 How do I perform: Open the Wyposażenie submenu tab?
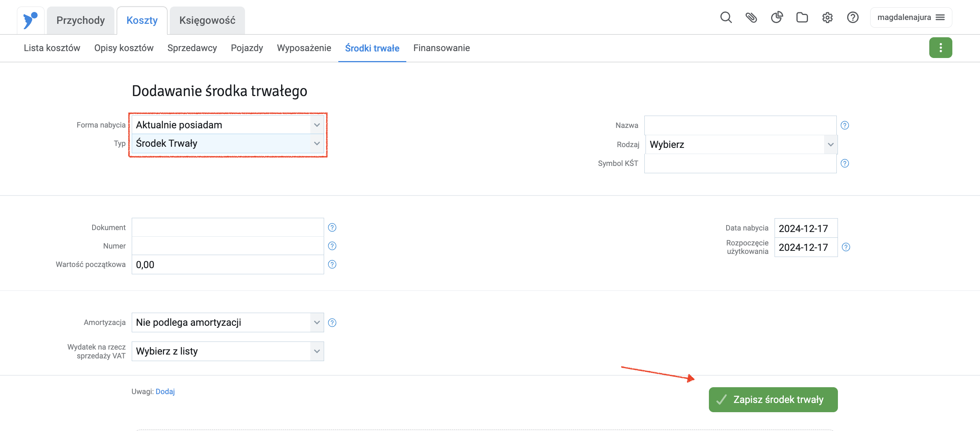(304, 48)
